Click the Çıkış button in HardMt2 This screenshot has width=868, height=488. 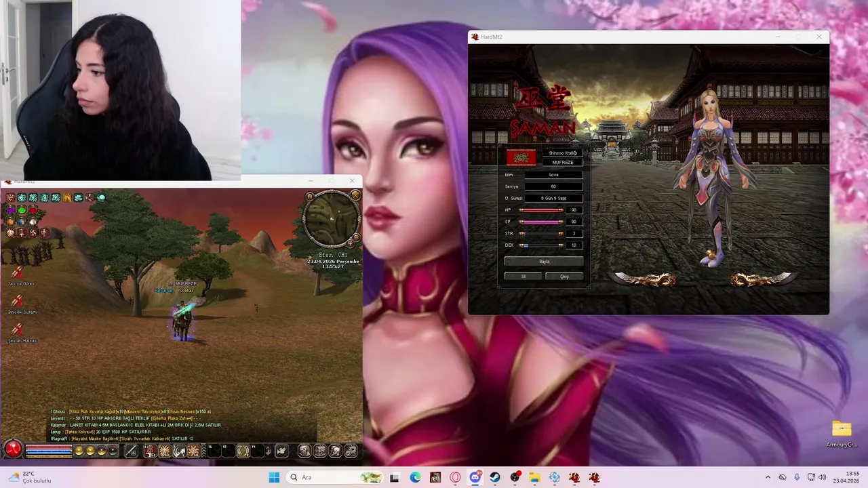(564, 277)
